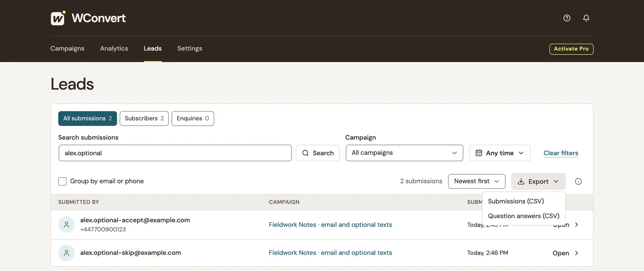Click the CAMPAIGN column header
The image size is (644, 271).
click(284, 202)
